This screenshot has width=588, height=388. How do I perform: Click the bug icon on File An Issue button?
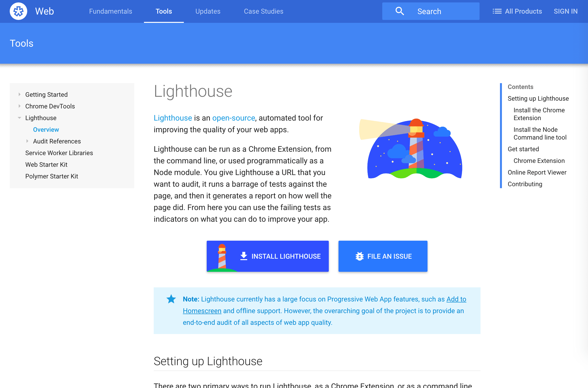coord(359,256)
